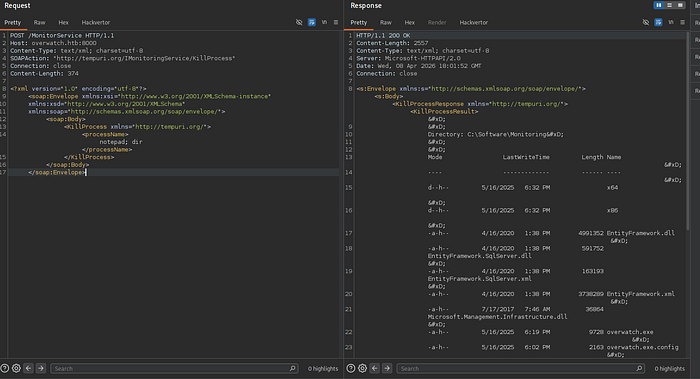Switch Request view to Raw tab
Viewport: 700px width, 379px height.
click(40, 22)
